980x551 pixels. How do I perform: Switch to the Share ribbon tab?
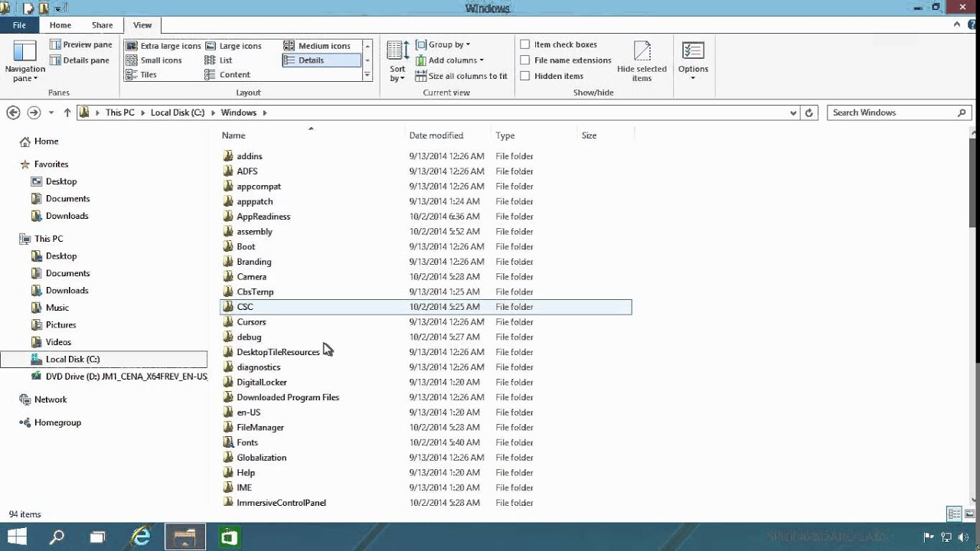[102, 25]
